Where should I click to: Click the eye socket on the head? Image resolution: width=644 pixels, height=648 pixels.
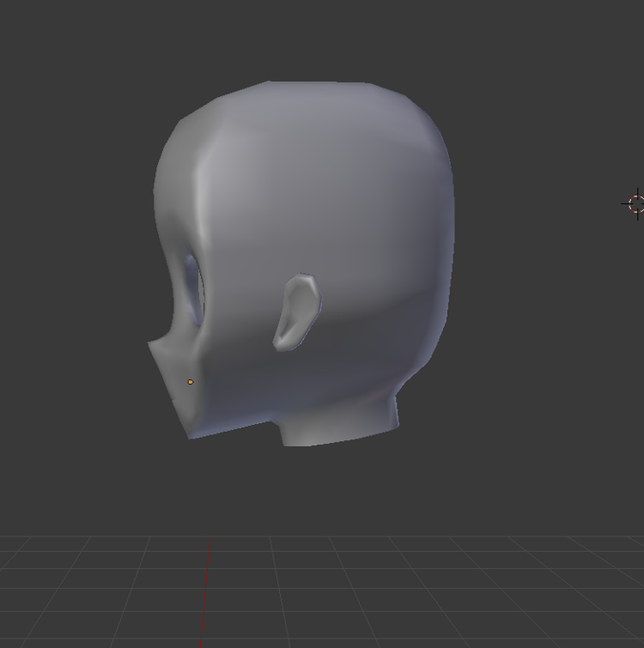tap(192, 288)
